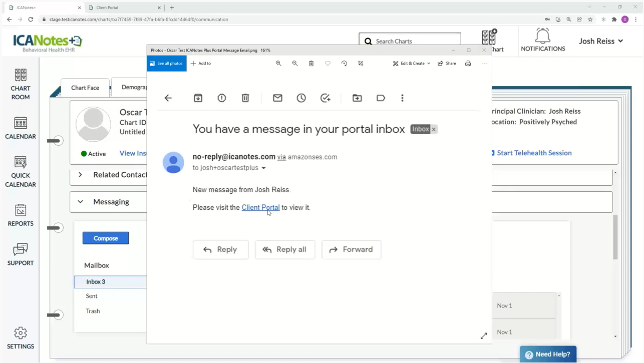Click Start Telehealth Session link
644x363 pixels.
(x=534, y=153)
